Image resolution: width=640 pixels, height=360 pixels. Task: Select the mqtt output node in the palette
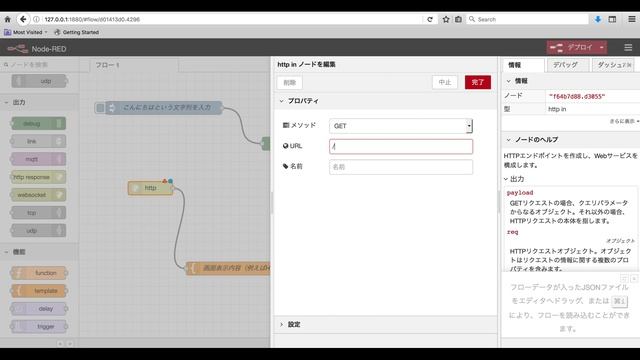[38, 159]
